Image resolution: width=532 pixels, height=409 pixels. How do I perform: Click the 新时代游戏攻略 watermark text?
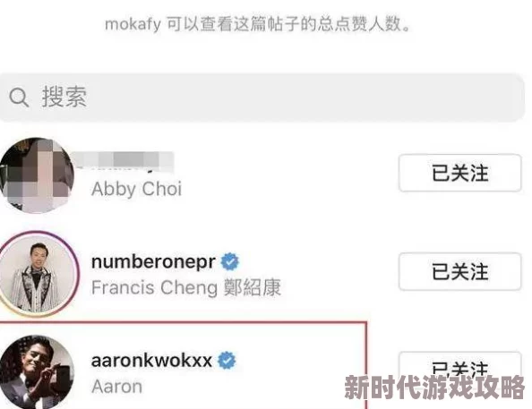[435, 388]
